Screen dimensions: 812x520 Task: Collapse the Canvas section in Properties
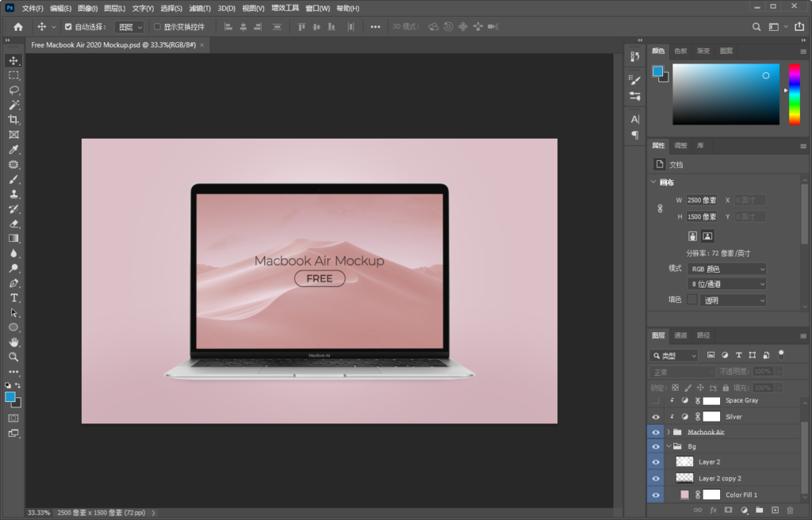pyautogui.click(x=653, y=182)
